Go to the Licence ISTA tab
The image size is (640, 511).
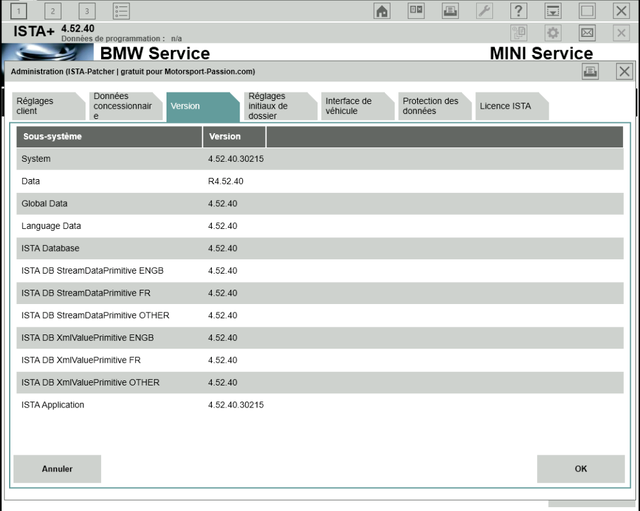(512, 106)
